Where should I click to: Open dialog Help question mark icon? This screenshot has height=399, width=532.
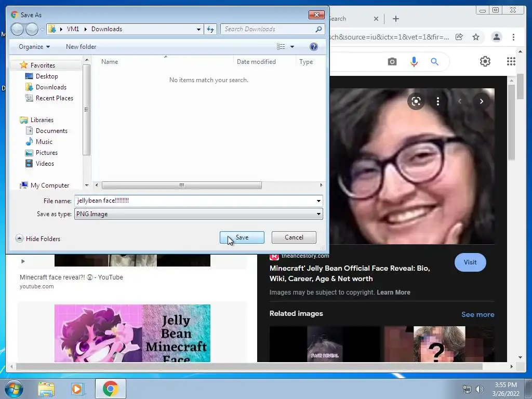coord(314,47)
